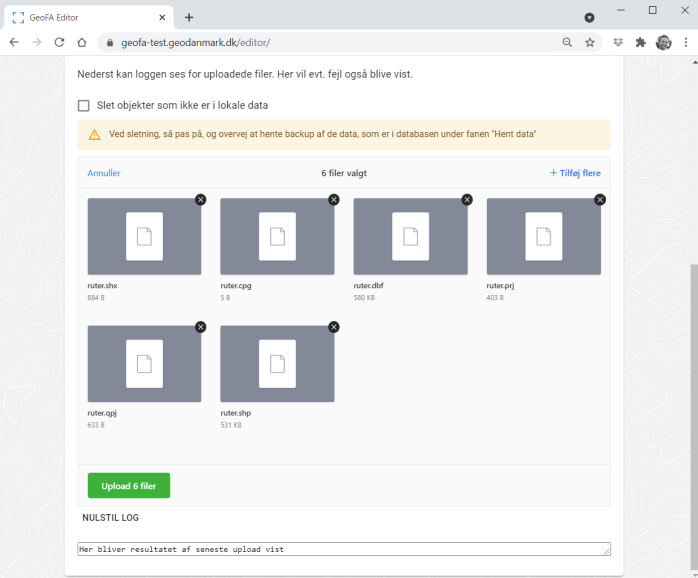Remove ruter.prj file from selection

tap(600, 199)
